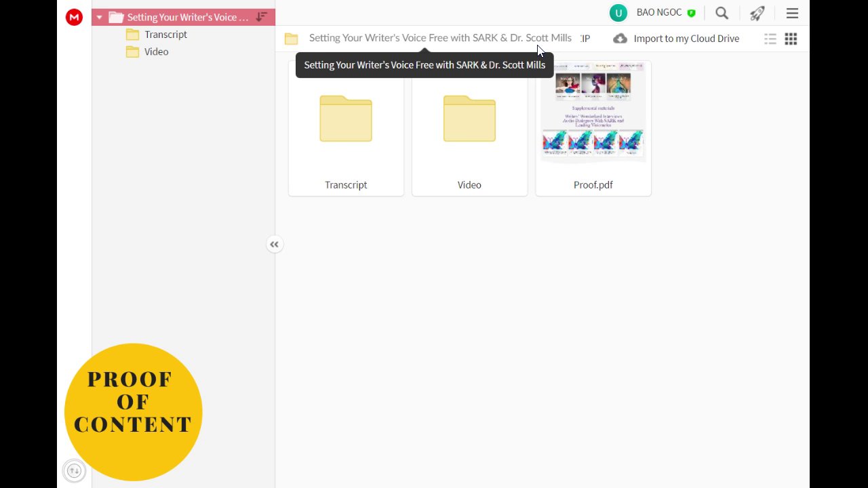
Task: Open the search magnifier icon
Action: click(x=722, y=13)
